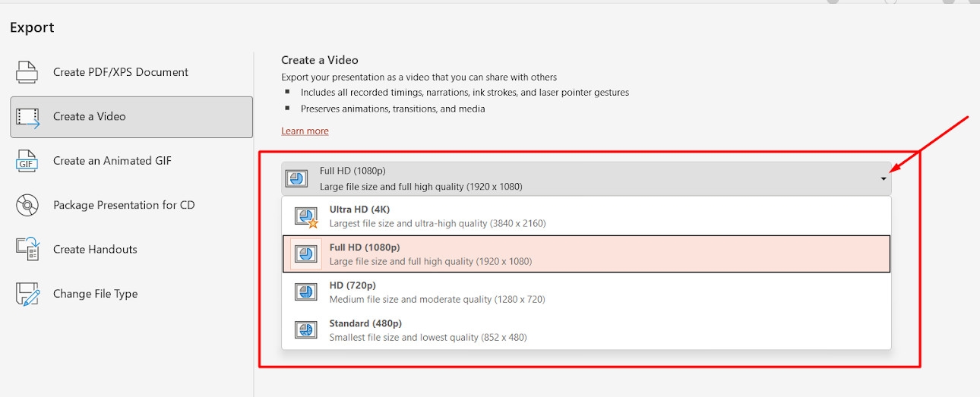
Task: Expand the video quality dropdown arrow
Action: tap(884, 179)
